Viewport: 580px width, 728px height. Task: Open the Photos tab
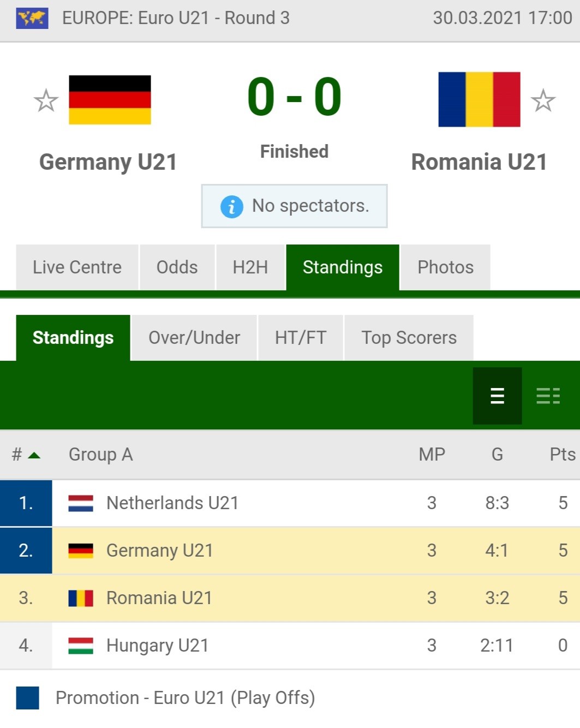tap(445, 267)
